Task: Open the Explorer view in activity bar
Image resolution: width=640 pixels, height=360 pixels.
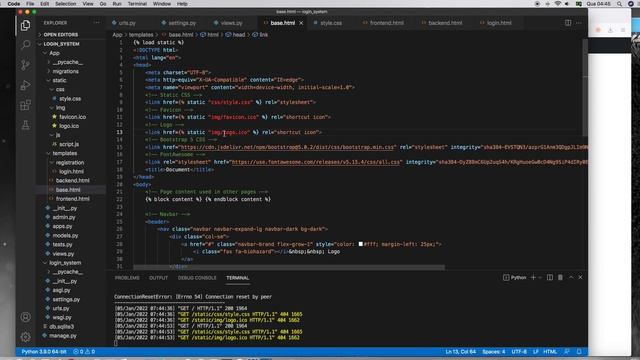Action: pyautogui.click(x=25, y=25)
